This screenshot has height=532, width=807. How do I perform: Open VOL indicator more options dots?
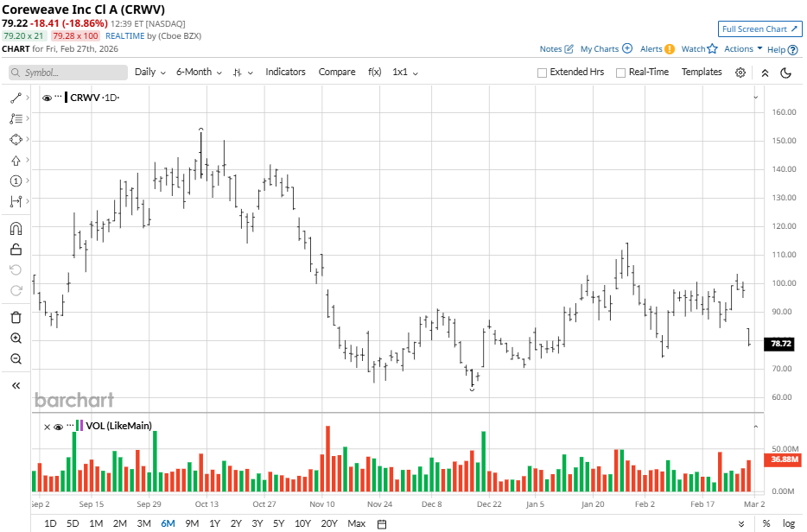point(70,426)
